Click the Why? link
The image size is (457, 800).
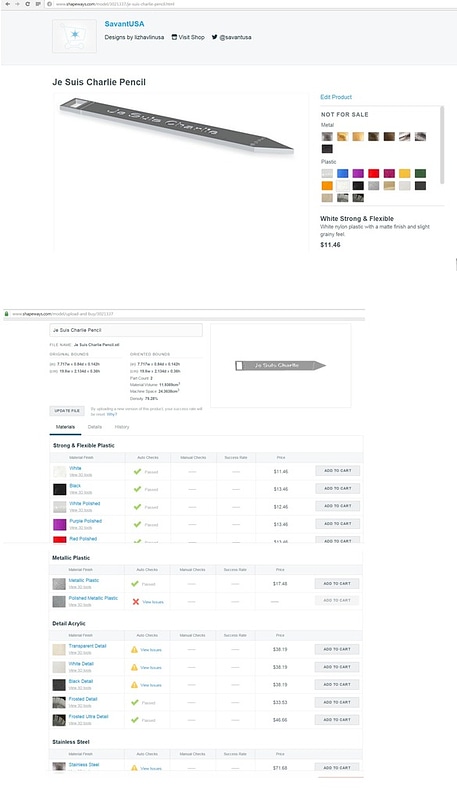(112, 414)
